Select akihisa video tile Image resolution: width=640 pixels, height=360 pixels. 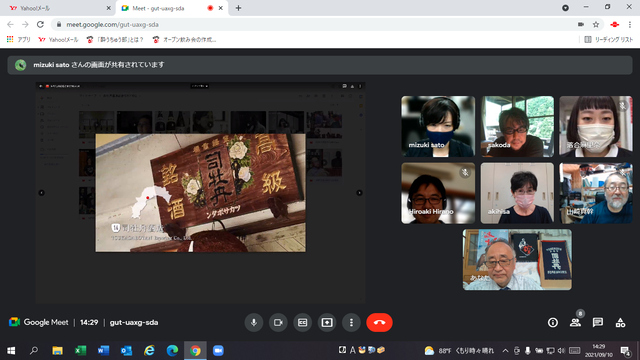point(517,193)
